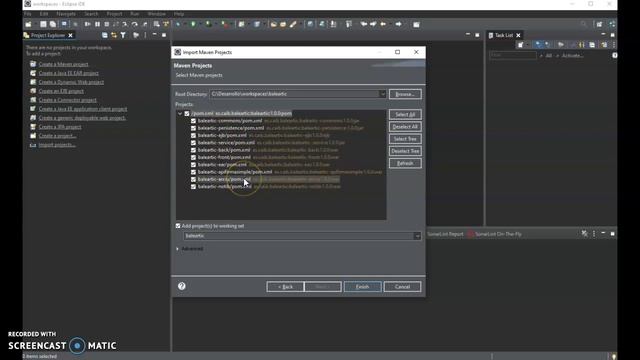The image size is (640, 360).
Task: Click the Resume icon in debug toolbar
Action: (x=87, y=24)
